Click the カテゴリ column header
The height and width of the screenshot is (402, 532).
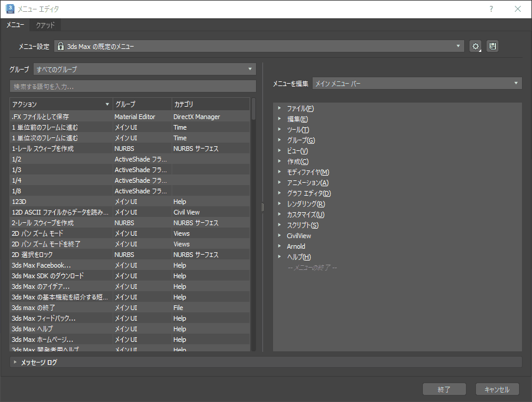click(x=211, y=104)
